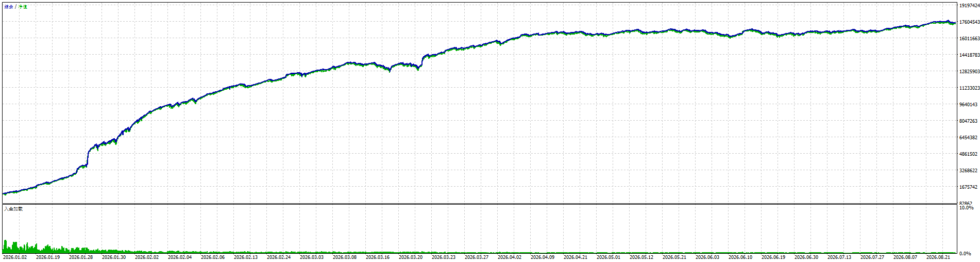Click date label 2026.08.07
The width and height of the screenshot is (980, 262).
coord(905,257)
